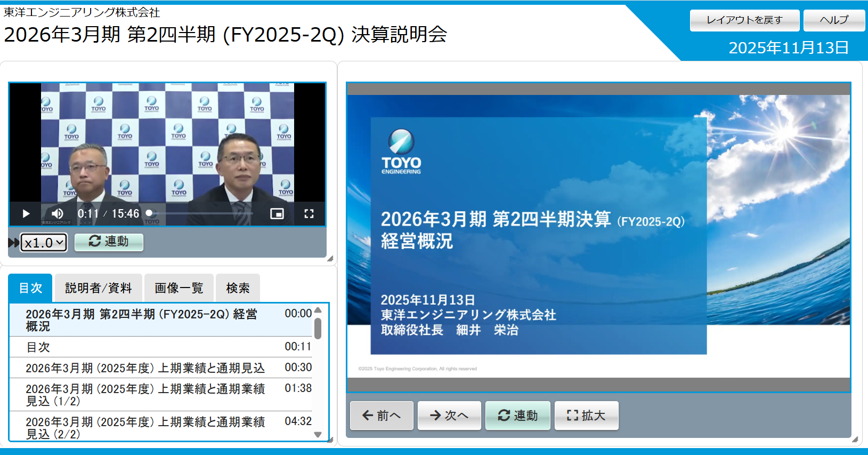The width and height of the screenshot is (868, 455).
Task: Toggle the 連動 sync button under video
Action: (109, 242)
